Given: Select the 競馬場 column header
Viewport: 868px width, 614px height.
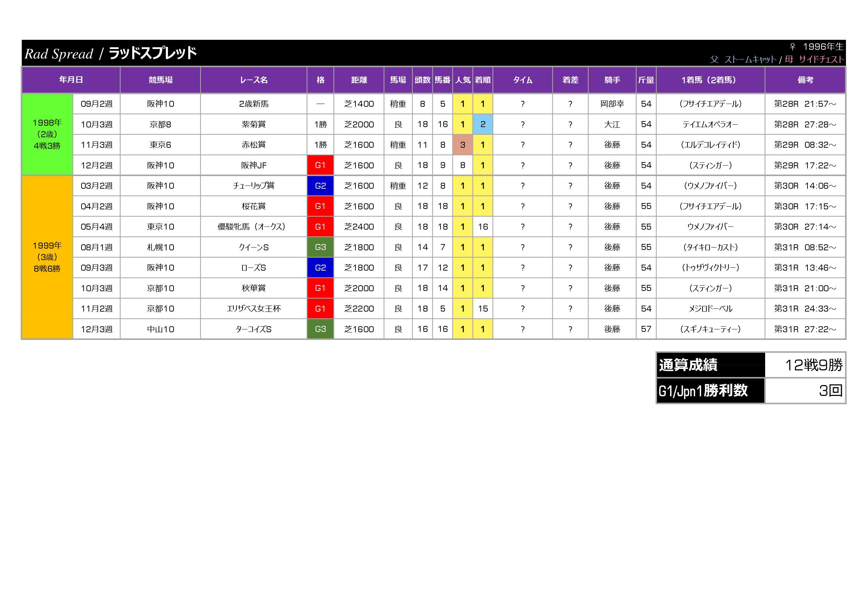Looking at the screenshot, I should click(160, 80).
